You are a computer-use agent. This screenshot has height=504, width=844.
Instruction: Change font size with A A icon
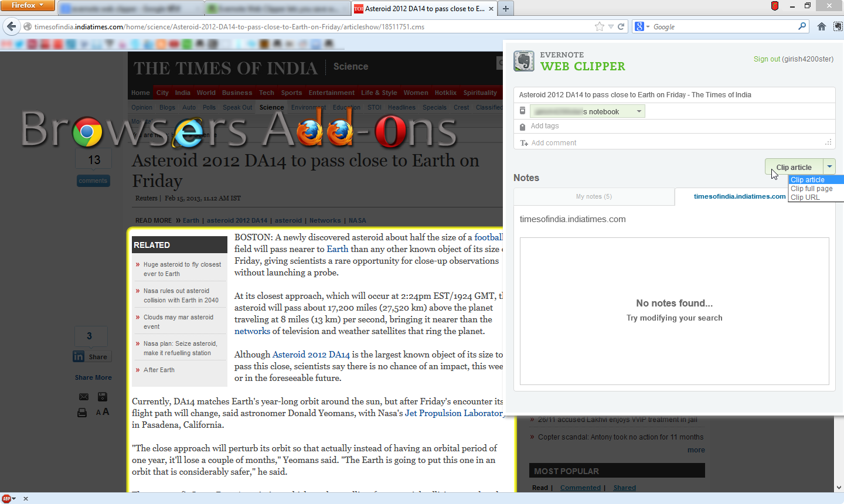[x=103, y=412]
